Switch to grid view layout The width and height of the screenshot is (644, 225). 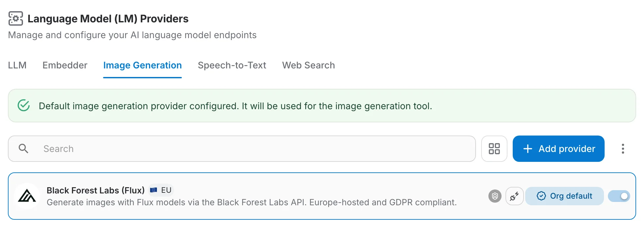click(494, 149)
